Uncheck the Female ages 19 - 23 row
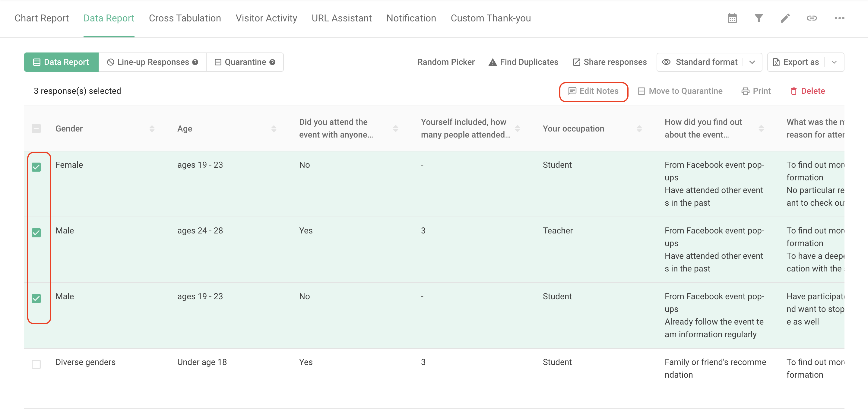The height and width of the screenshot is (409, 868). [36, 167]
